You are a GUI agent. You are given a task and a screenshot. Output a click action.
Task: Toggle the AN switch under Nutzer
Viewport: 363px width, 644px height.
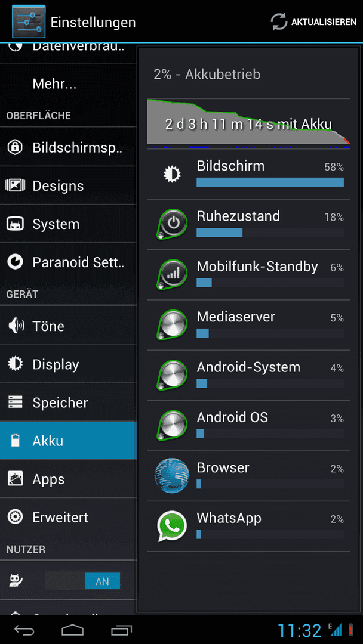[82, 581]
